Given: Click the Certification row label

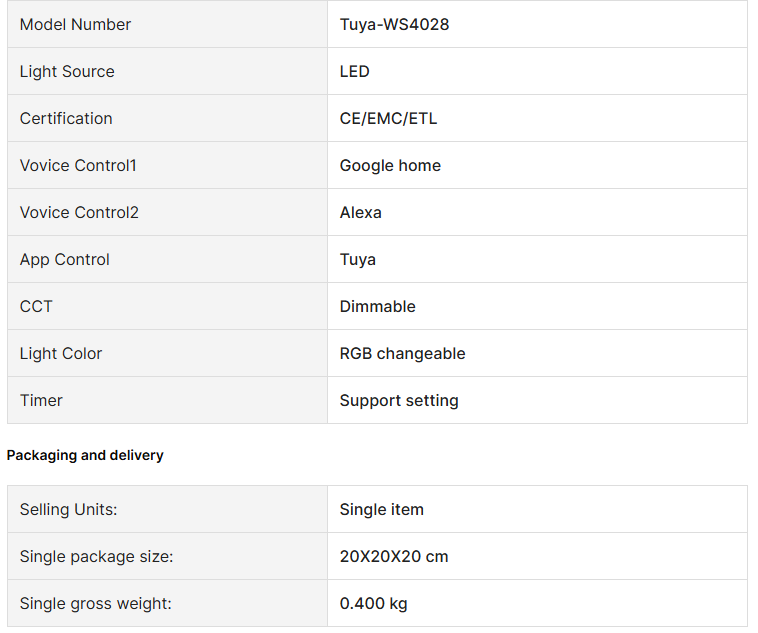Looking at the screenshot, I should click(x=66, y=118).
